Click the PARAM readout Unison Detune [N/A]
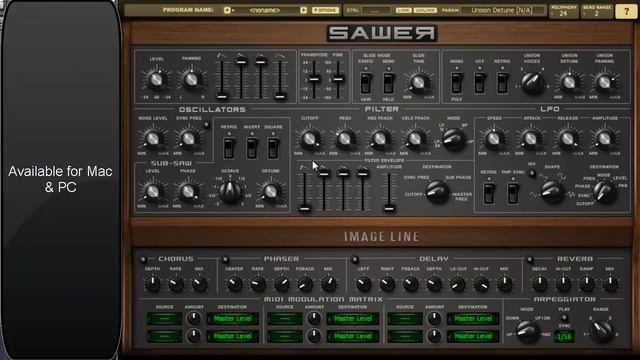 pyautogui.click(x=502, y=10)
